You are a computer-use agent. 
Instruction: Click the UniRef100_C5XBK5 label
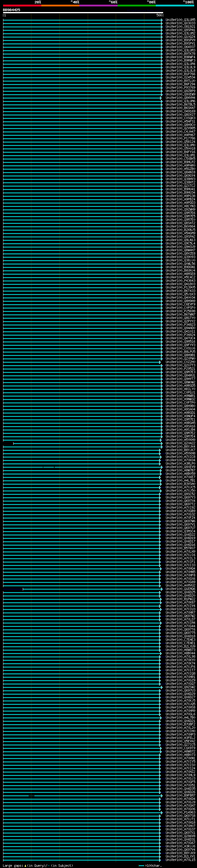click(180, 159)
